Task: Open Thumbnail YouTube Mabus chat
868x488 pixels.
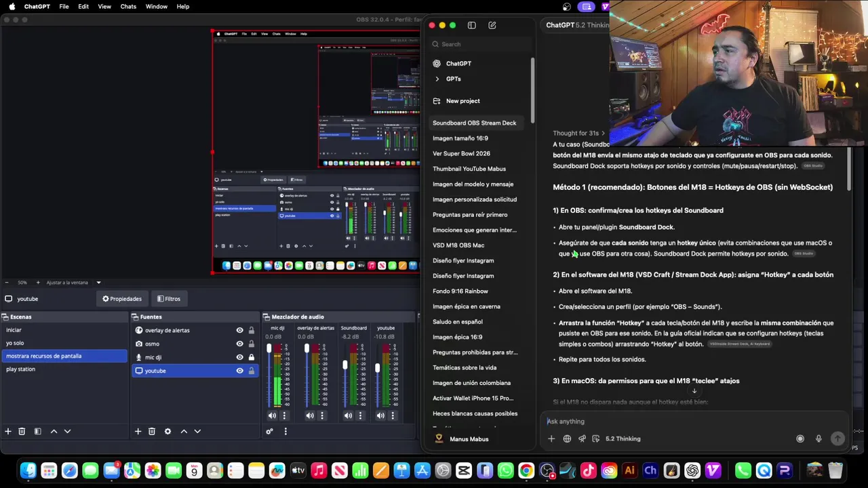Action: [x=469, y=169]
